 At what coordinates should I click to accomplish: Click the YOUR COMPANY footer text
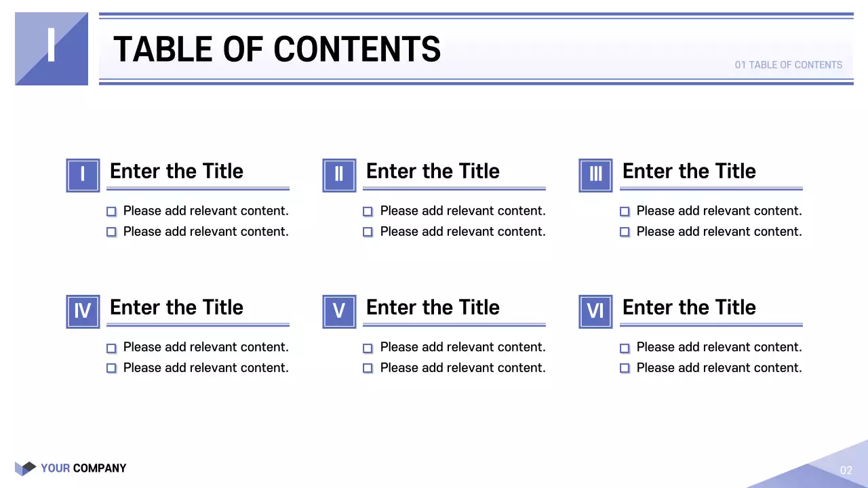tap(83, 468)
